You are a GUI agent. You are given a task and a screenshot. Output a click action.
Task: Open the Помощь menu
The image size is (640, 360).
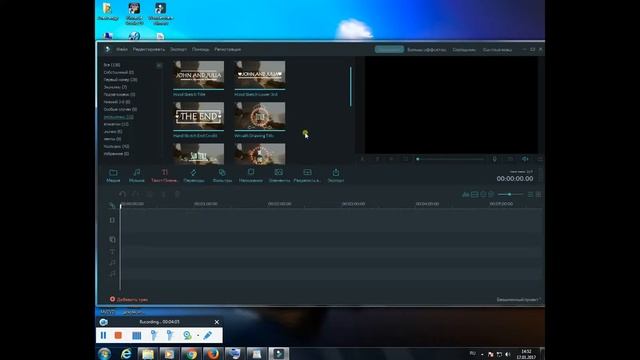[x=200, y=49]
